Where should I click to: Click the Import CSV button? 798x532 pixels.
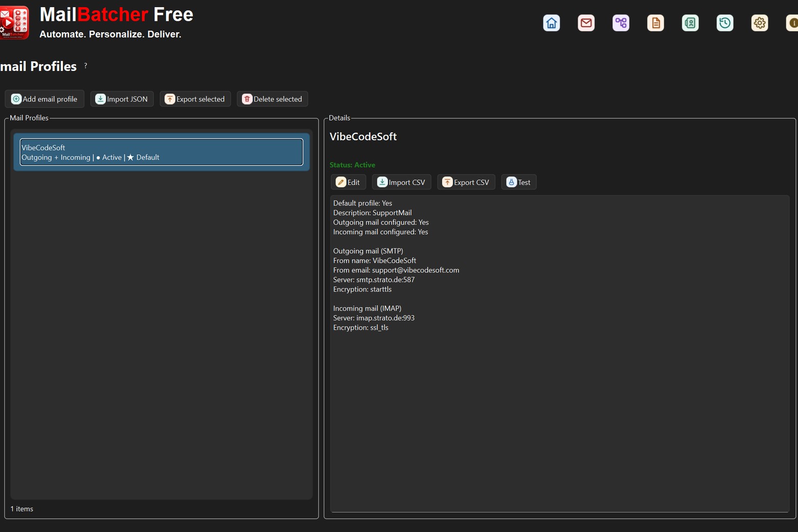pyautogui.click(x=401, y=182)
